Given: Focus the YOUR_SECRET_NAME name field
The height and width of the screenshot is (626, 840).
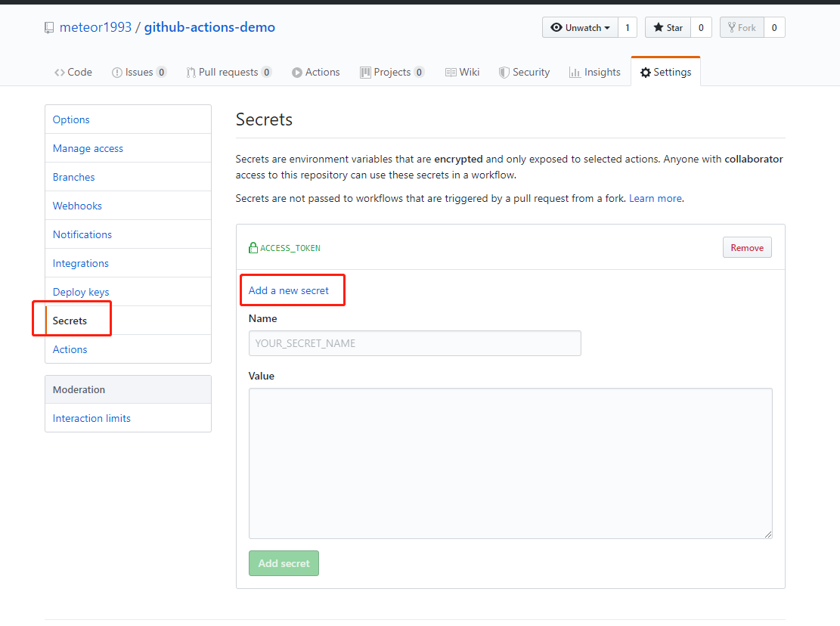Looking at the screenshot, I should (x=414, y=343).
